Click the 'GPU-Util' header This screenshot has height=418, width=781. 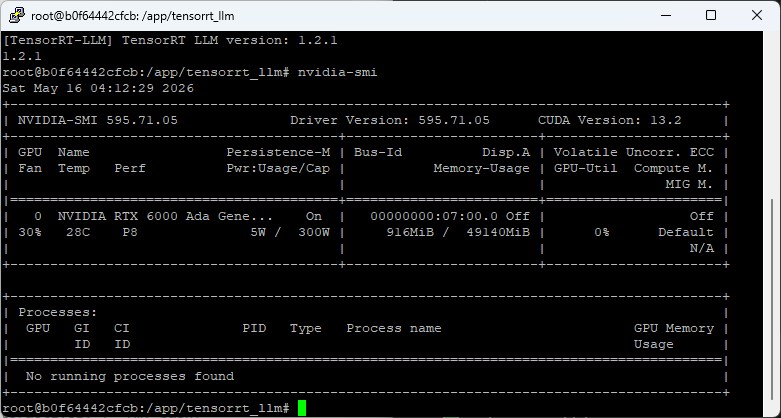(x=585, y=168)
